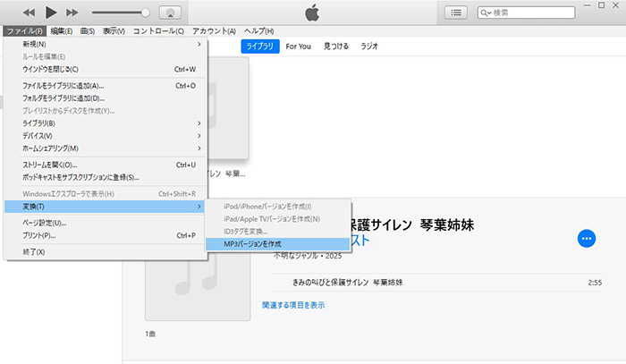
Task: Expand the 変換(T) submenu
Action: [x=106, y=207]
